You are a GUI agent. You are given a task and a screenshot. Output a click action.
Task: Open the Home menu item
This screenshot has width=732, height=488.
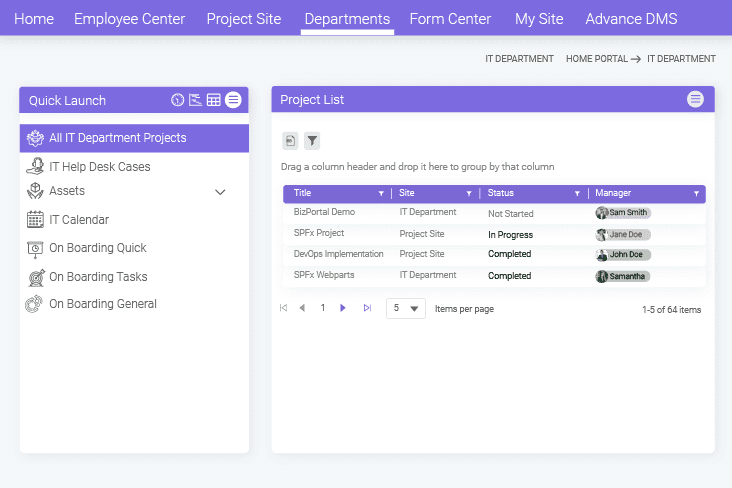pos(34,19)
